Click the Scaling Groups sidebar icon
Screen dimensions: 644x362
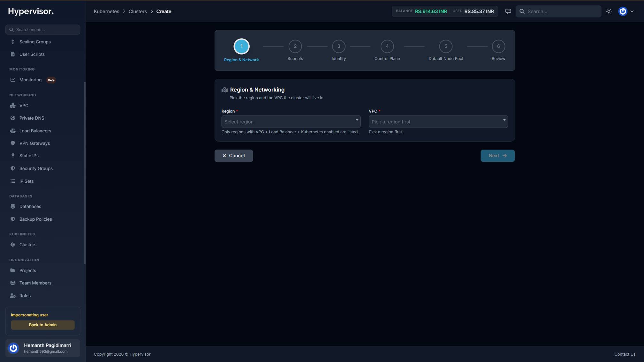13,42
